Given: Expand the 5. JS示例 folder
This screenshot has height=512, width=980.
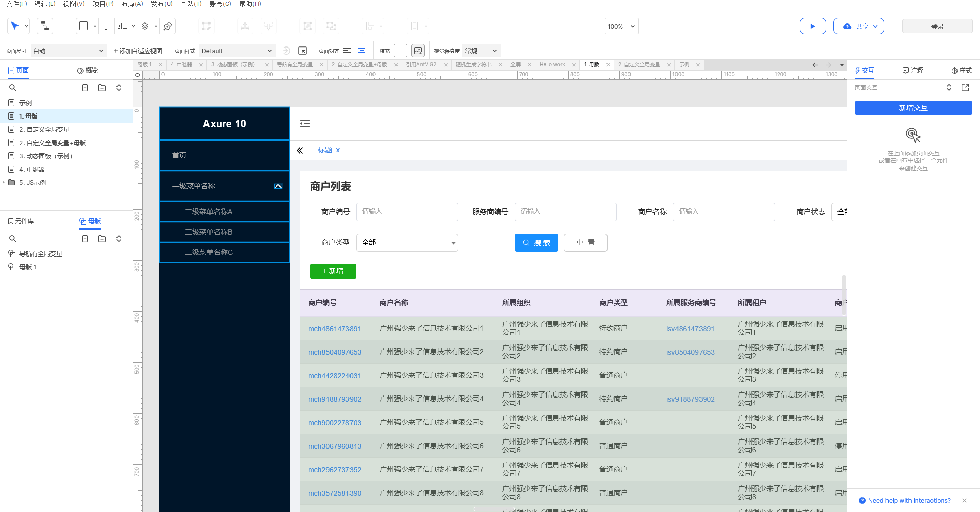Looking at the screenshot, I should coord(4,182).
